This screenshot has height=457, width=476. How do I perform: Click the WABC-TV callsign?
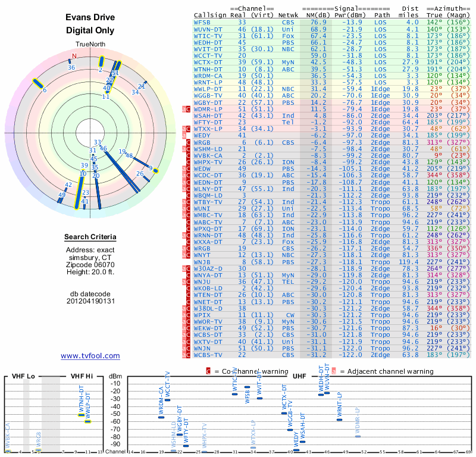point(208,222)
